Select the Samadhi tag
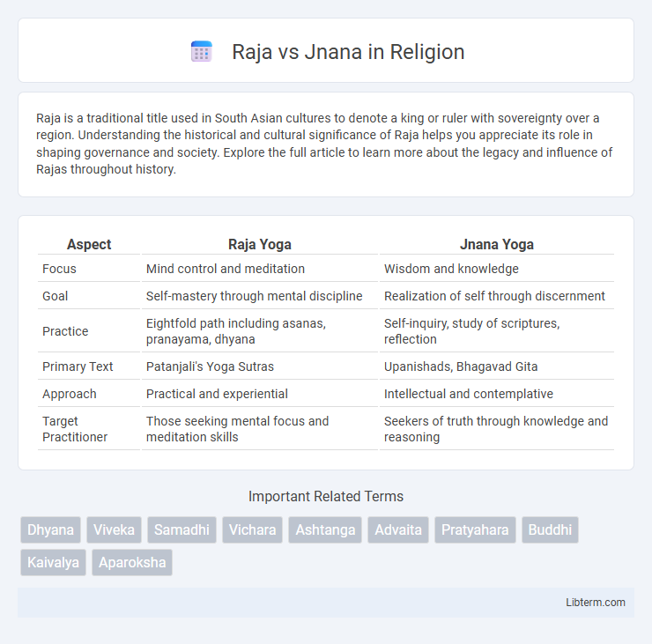The height and width of the screenshot is (644, 652). tap(182, 529)
